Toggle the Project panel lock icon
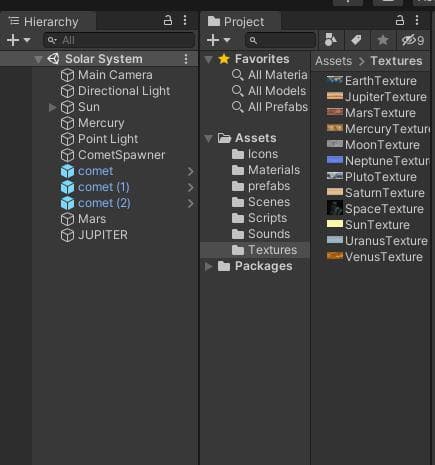This screenshot has height=465, width=435. click(x=400, y=20)
